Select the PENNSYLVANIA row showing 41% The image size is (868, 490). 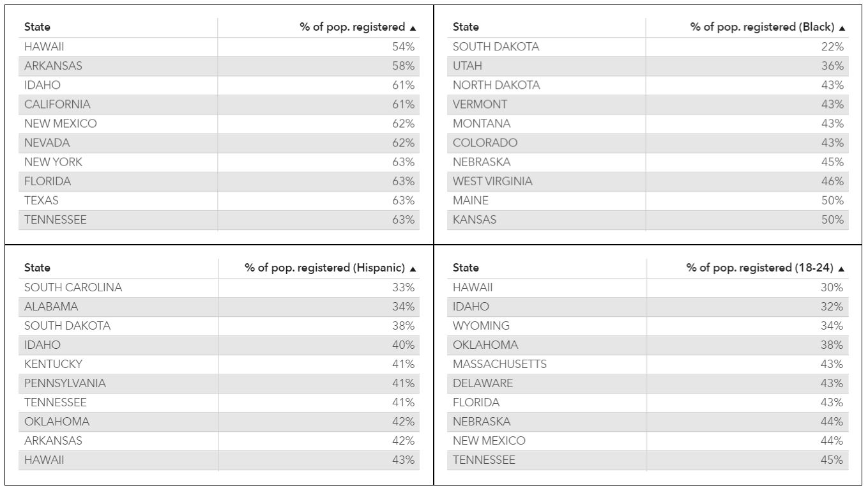coord(219,383)
